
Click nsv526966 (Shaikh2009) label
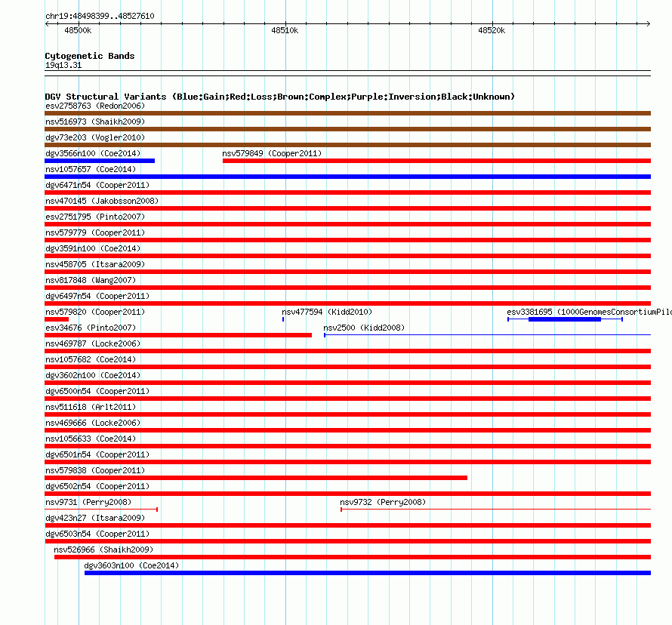point(103,550)
